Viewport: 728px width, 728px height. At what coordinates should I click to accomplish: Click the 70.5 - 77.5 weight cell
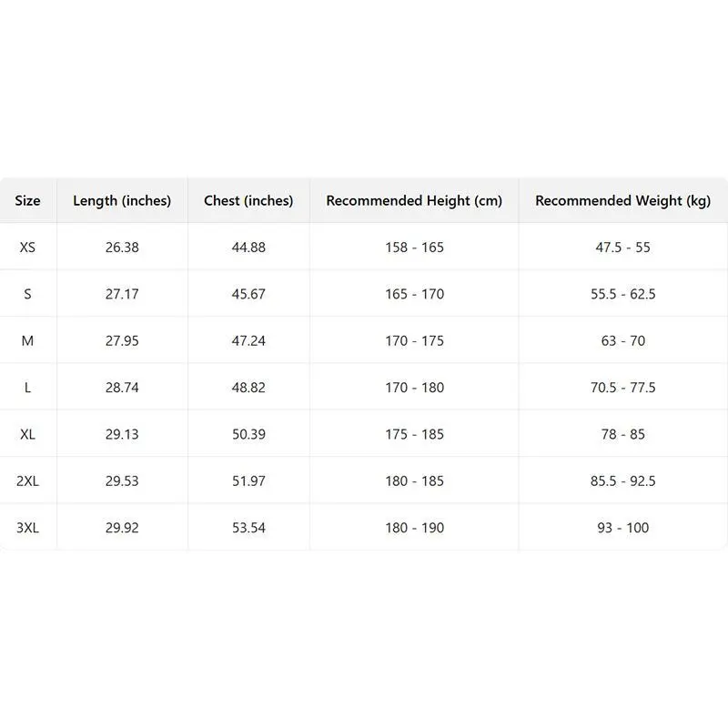pyautogui.click(x=622, y=388)
